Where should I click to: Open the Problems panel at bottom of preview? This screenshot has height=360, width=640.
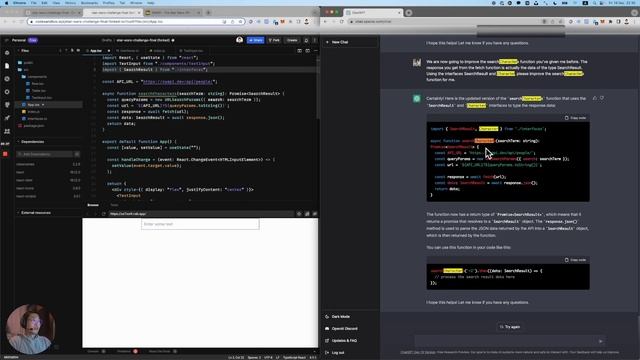(x=127, y=351)
